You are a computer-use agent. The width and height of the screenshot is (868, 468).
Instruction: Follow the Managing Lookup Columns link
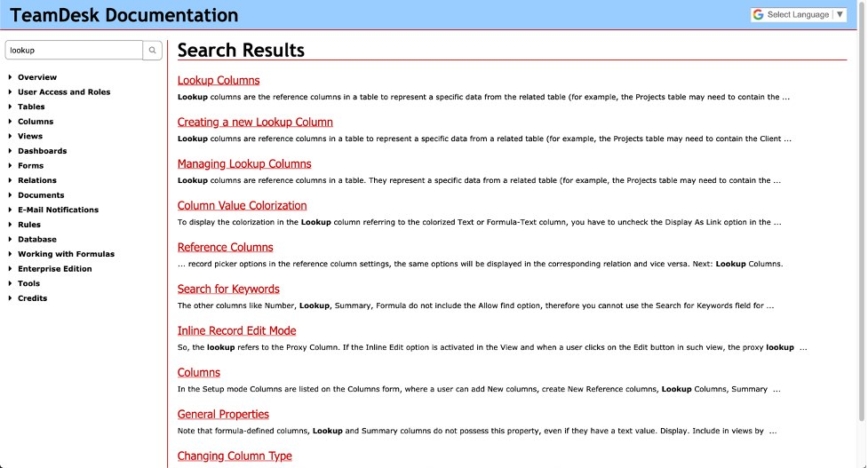tap(244, 164)
